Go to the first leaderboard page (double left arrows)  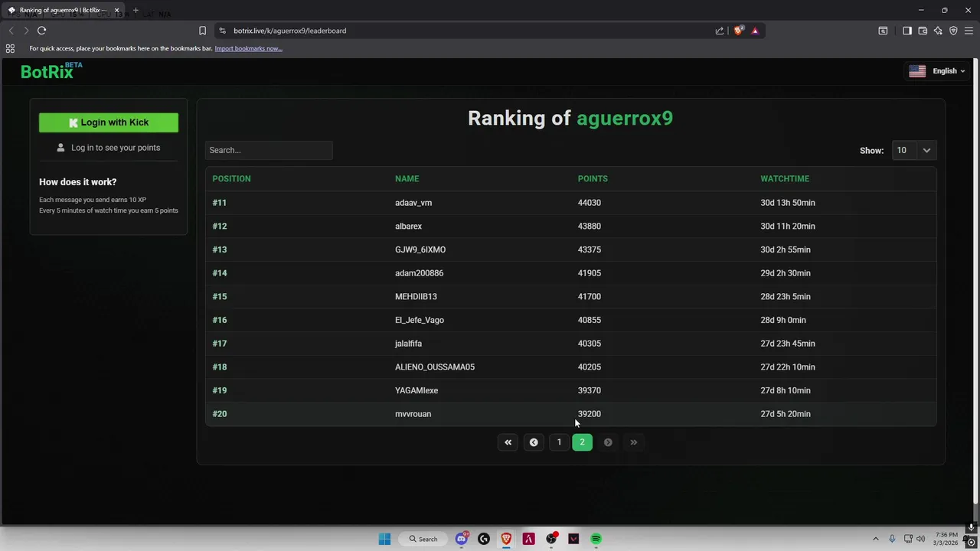coord(508,442)
